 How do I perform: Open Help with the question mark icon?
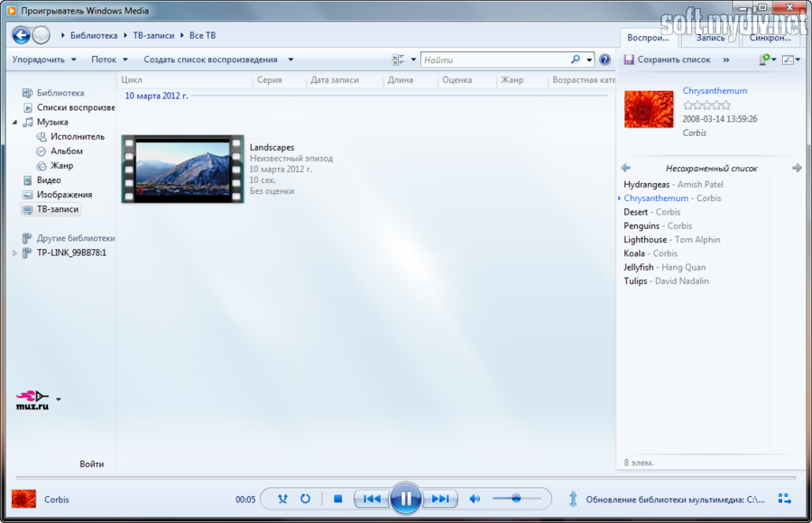tap(604, 60)
